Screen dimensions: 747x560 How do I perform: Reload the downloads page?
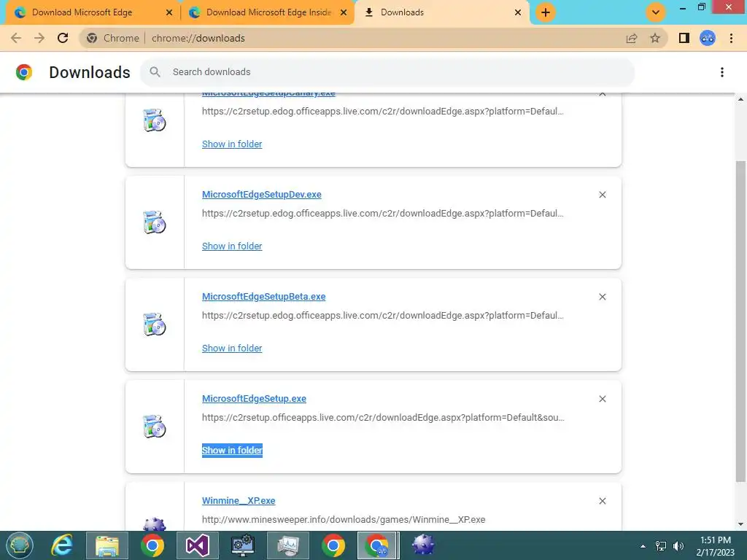click(x=63, y=38)
